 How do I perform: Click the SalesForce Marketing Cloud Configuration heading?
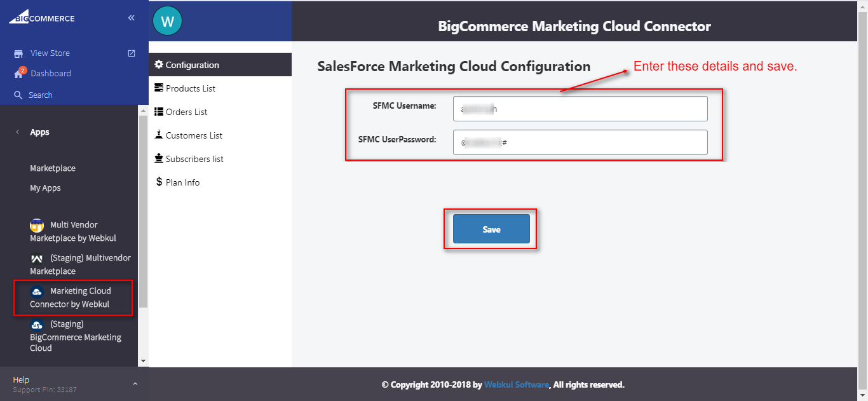click(454, 66)
